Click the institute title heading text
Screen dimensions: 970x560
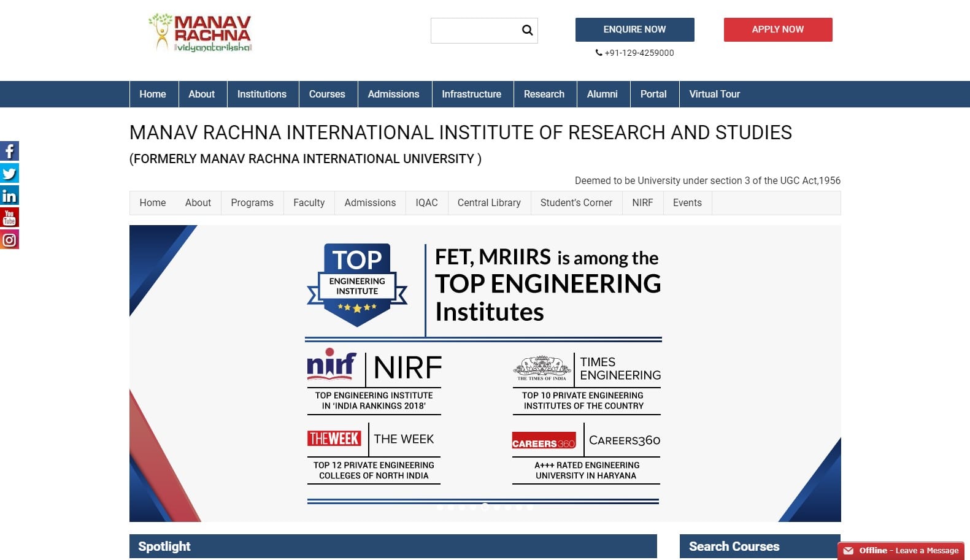coord(461,132)
